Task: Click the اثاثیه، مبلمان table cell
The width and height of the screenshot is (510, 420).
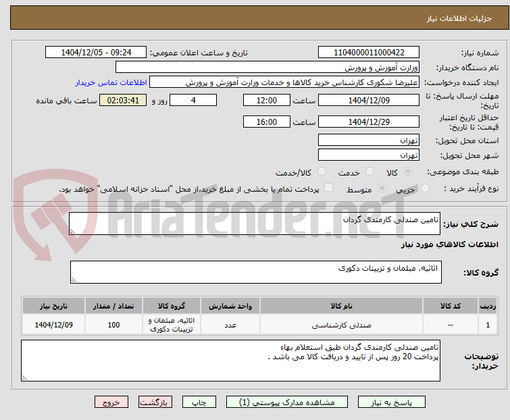Action: [172, 325]
